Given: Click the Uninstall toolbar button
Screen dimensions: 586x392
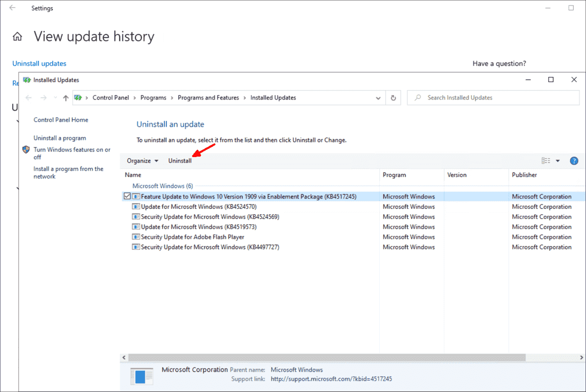Looking at the screenshot, I should (x=180, y=161).
